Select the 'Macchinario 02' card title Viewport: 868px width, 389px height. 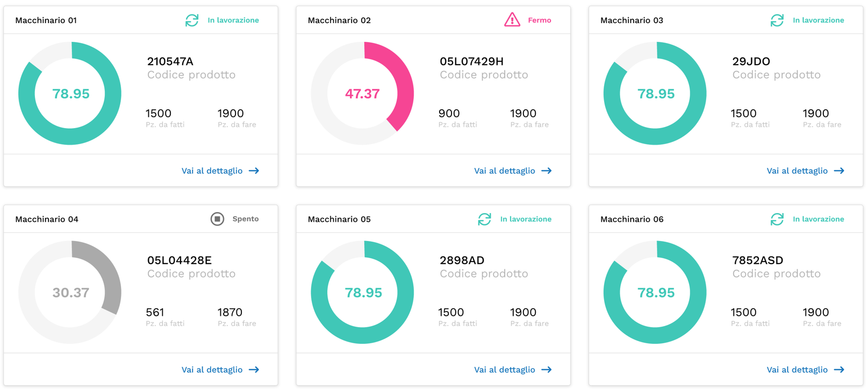[x=339, y=20]
